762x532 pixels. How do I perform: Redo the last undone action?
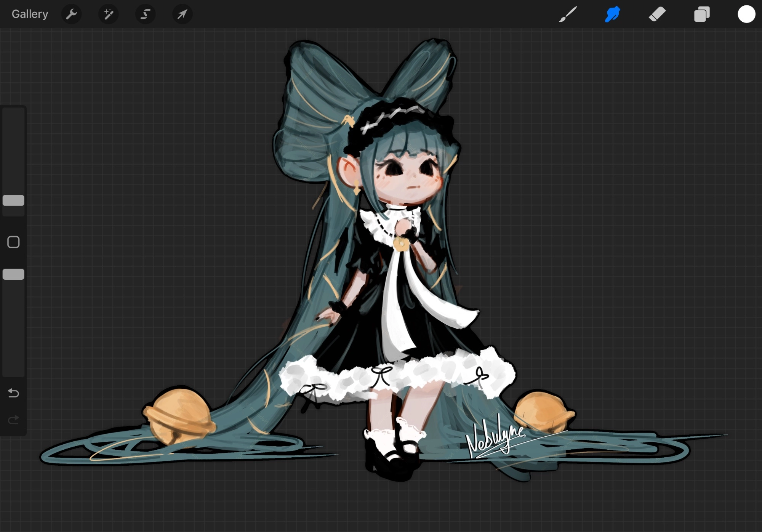13,420
